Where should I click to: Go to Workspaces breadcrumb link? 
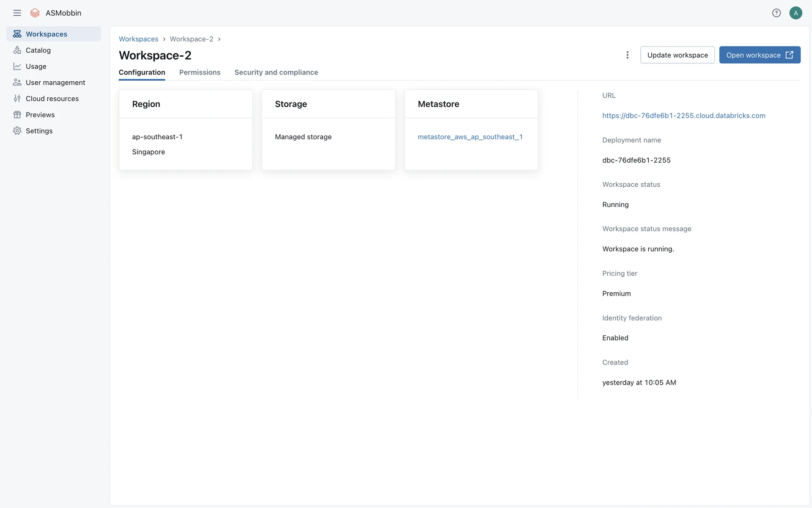click(x=138, y=39)
